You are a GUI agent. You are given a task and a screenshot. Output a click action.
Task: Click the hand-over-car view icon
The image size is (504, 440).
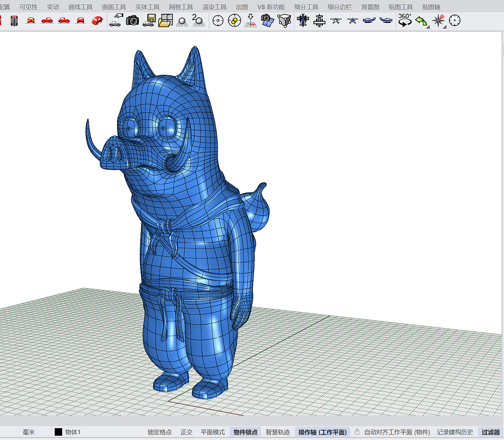coord(115,20)
